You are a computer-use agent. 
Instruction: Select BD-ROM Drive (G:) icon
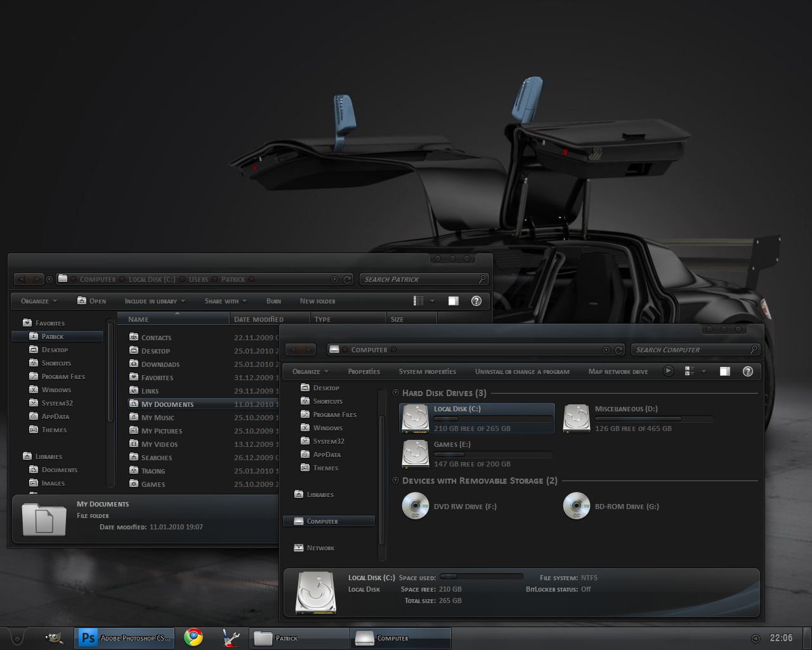click(x=577, y=506)
